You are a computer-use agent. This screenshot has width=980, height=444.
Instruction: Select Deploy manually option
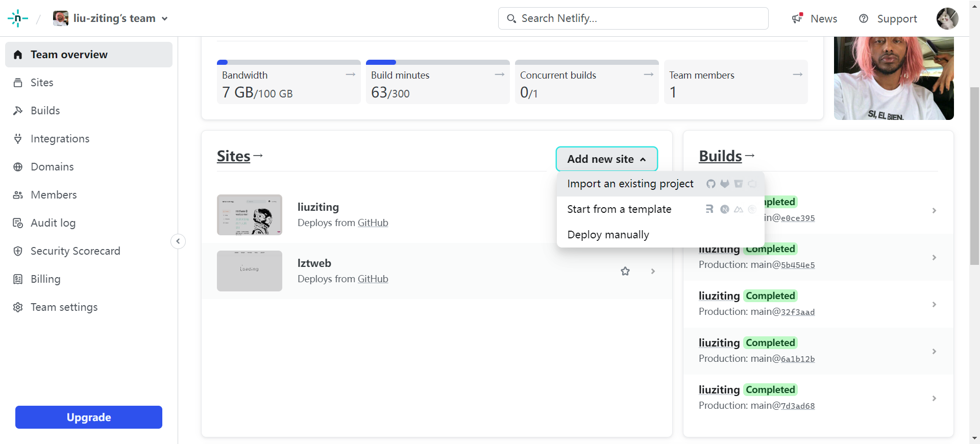[x=660, y=235]
